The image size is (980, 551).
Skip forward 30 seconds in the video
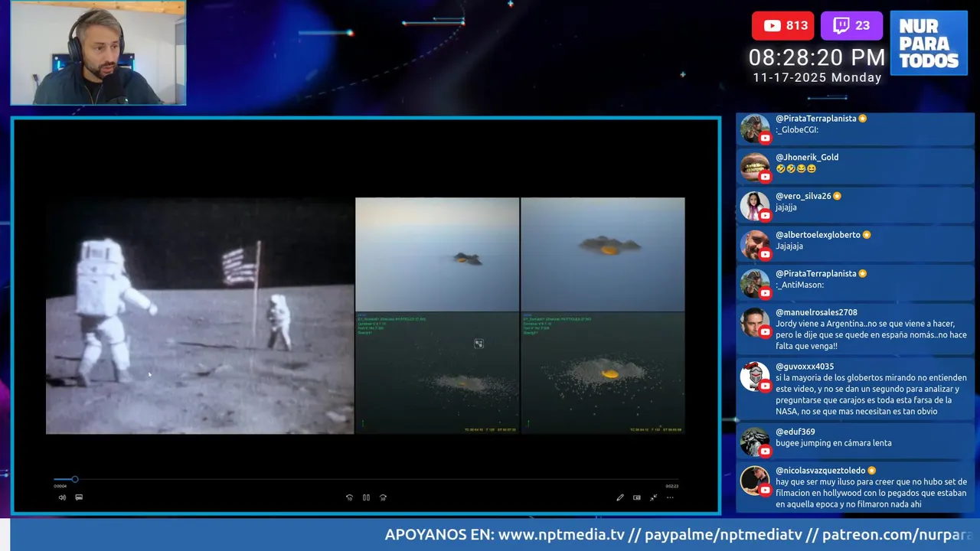[383, 497]
